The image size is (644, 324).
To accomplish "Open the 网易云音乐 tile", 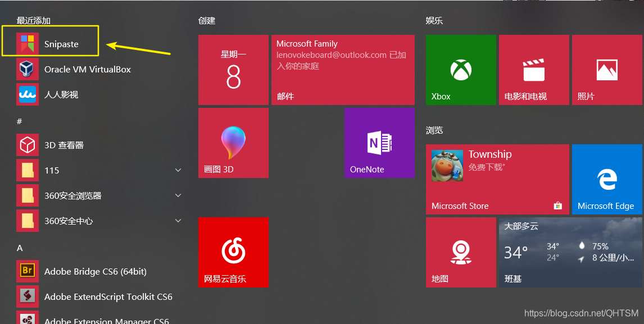I will (x=233, y=252).
